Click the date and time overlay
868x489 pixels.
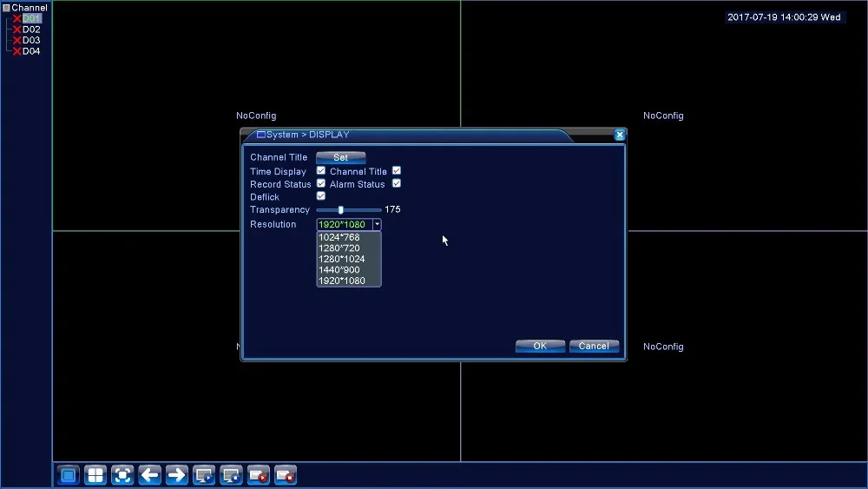click(x=785, y=17)
